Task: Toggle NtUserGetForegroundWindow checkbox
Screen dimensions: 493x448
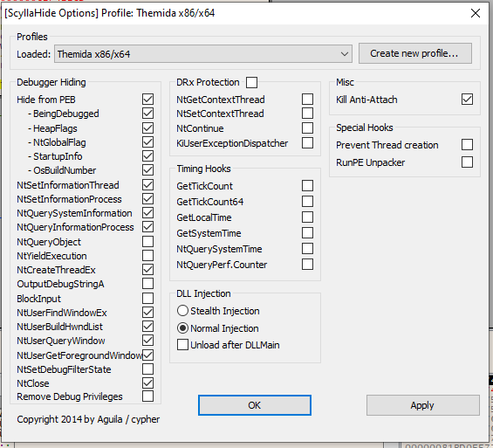Action: 147,355
